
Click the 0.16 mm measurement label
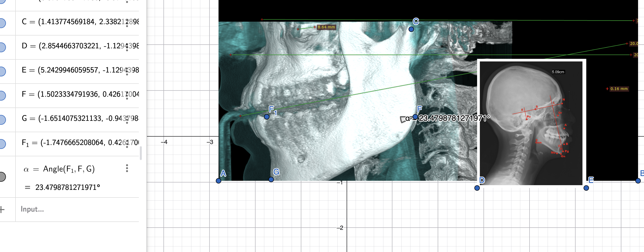tap(619, 89)
